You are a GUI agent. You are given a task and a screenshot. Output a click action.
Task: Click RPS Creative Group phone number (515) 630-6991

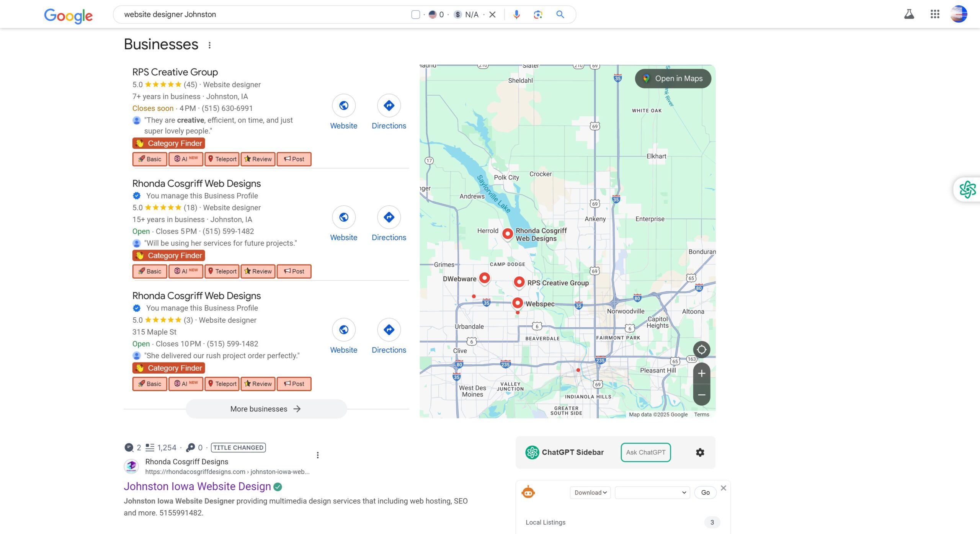(x=227, y=108)
